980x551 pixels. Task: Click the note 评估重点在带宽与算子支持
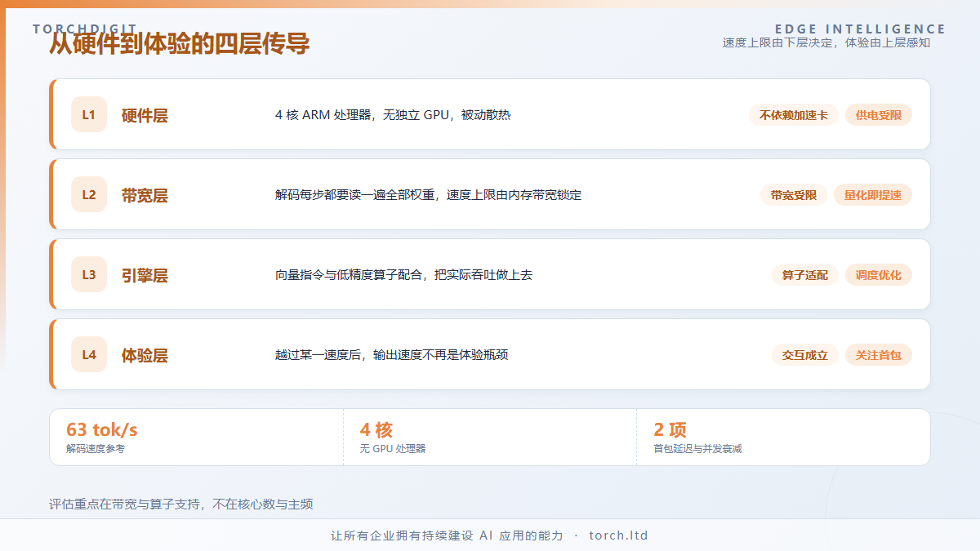[123, 504]
